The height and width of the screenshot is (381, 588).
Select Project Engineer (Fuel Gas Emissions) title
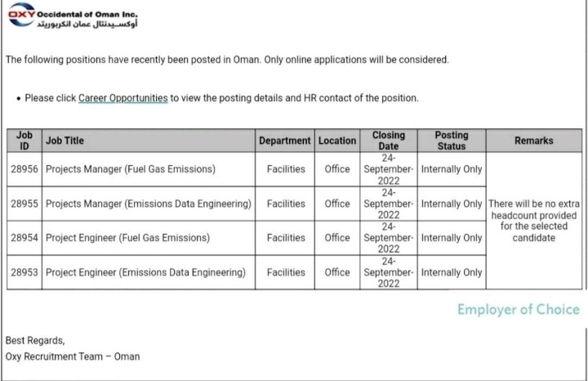pos(127,238)
